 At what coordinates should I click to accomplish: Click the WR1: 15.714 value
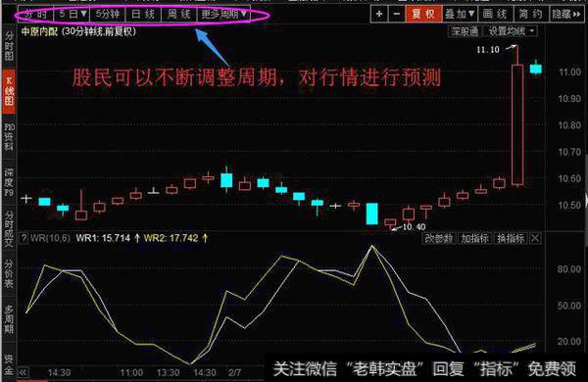[103, 238]
